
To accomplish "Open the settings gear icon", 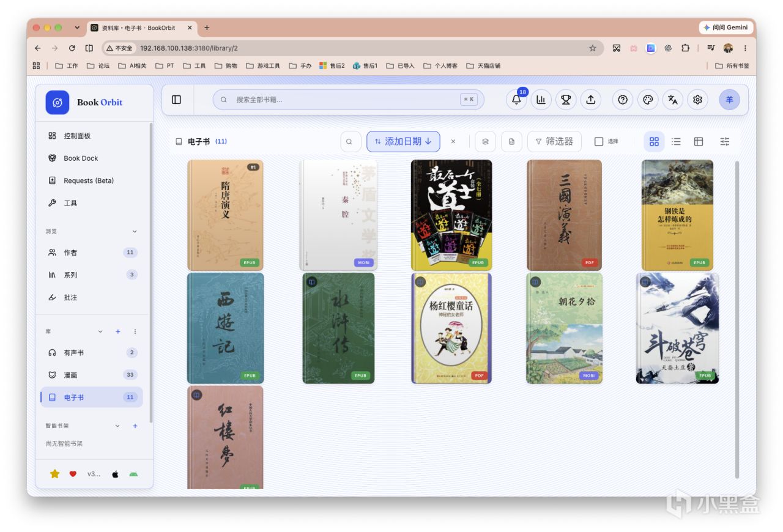I will pos(697,100).
